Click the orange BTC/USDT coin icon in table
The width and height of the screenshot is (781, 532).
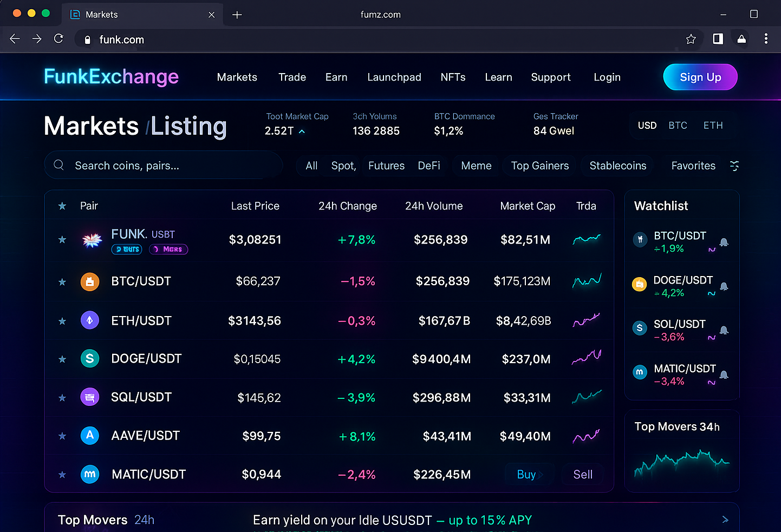pyautogui.click(x=90, y=281)
